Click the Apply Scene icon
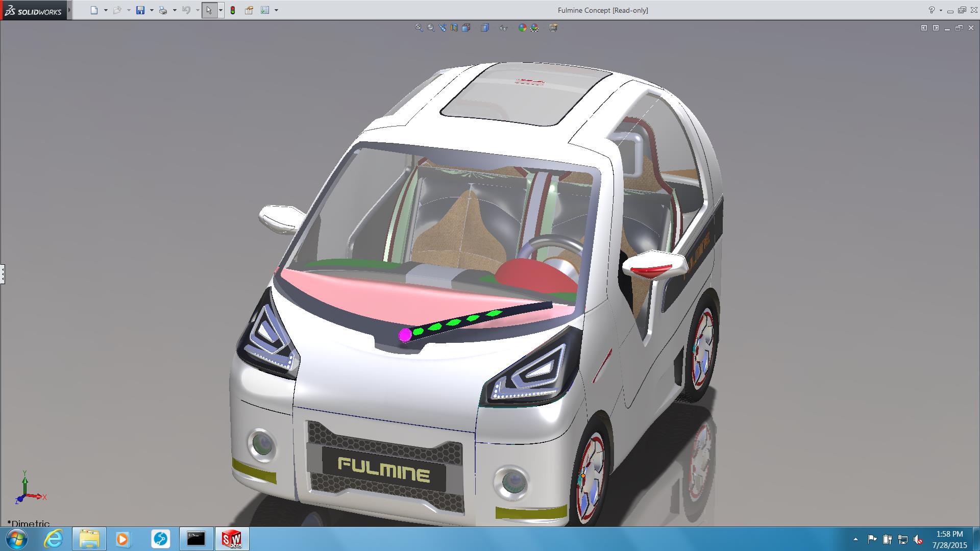Screen dimensions: 980x551 (534, 28)
